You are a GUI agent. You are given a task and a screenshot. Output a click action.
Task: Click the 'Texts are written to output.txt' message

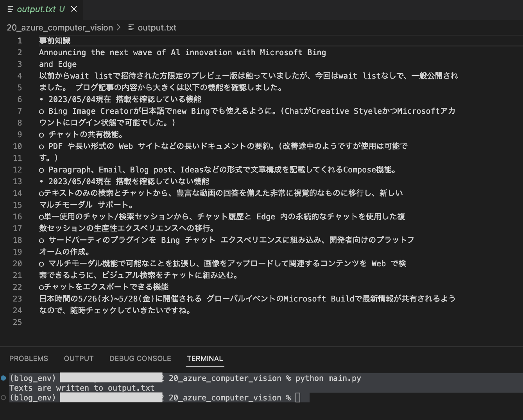coord(82,388)
